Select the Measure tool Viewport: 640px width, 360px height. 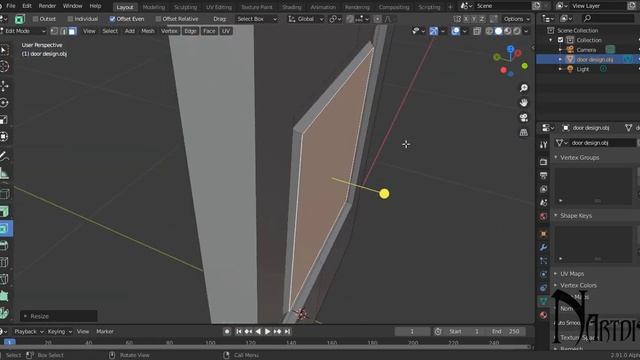[4, 173]
